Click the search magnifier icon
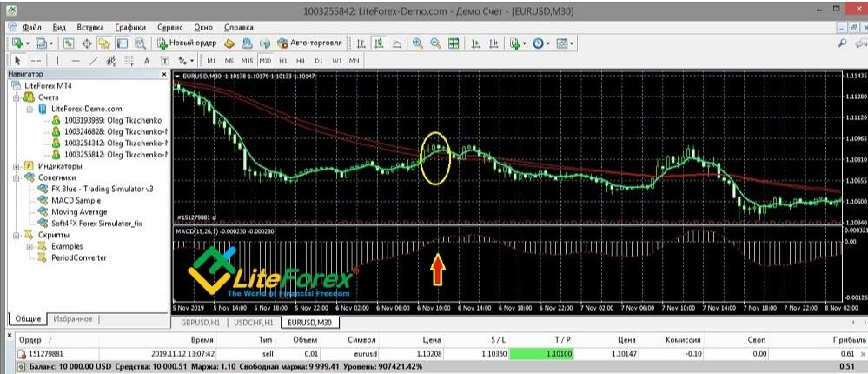The height and width of the screenshot is (374, 868). (x=842, y=43)
